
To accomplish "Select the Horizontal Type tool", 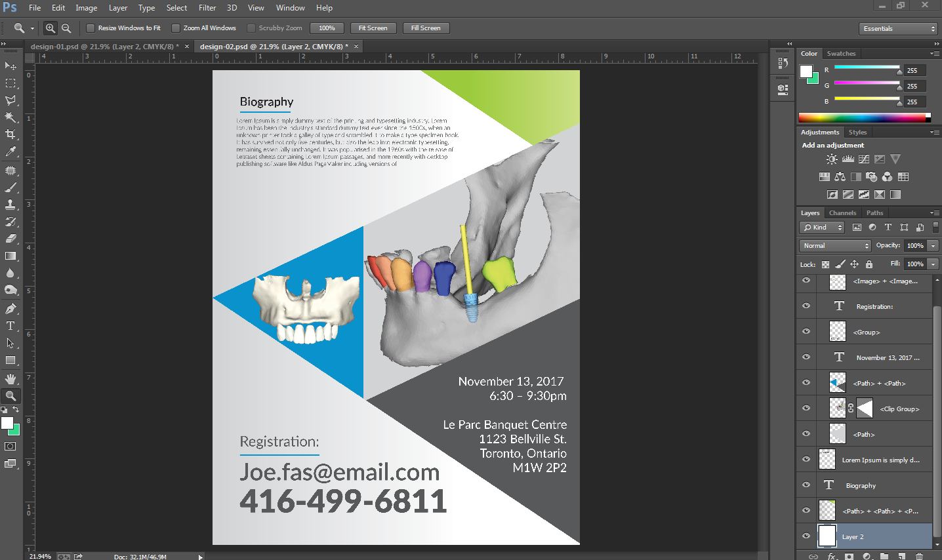I will (10, 326).
